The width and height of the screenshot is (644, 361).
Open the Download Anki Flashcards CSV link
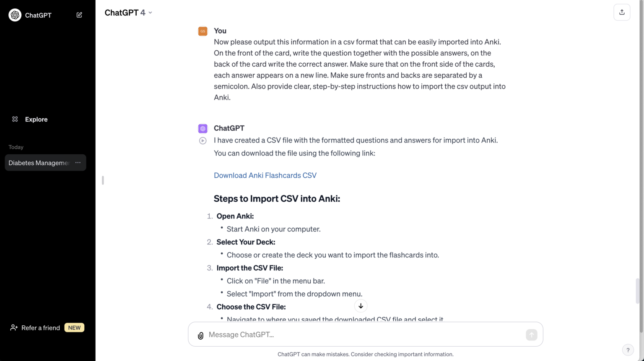click(265, 175)
